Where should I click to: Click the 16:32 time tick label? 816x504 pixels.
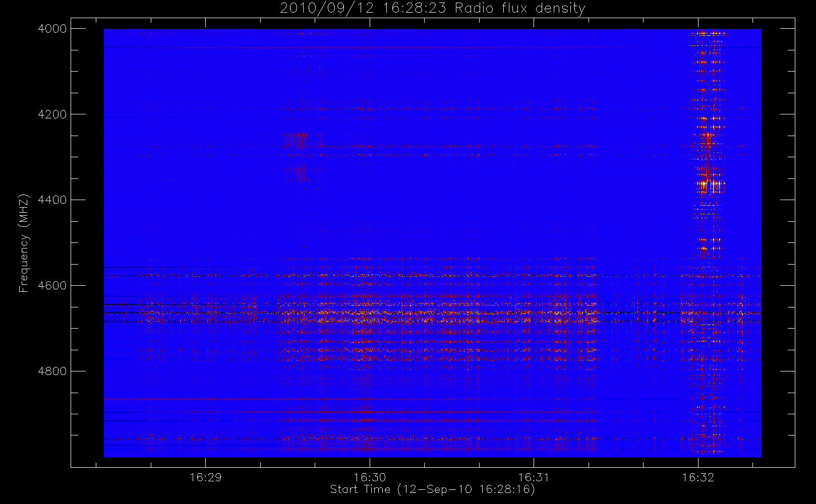[698, 477]
